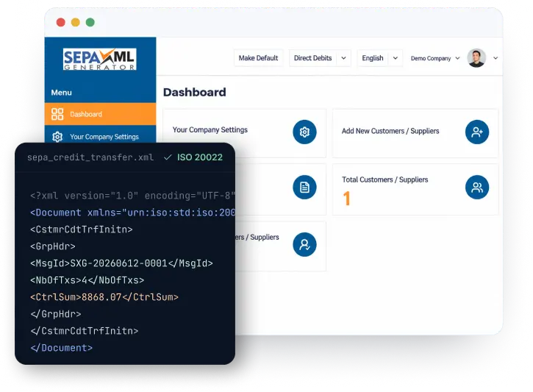Viewport: 533px width, 392px height.
Task: Open the English language dropdown
Action: coord(379,58)
